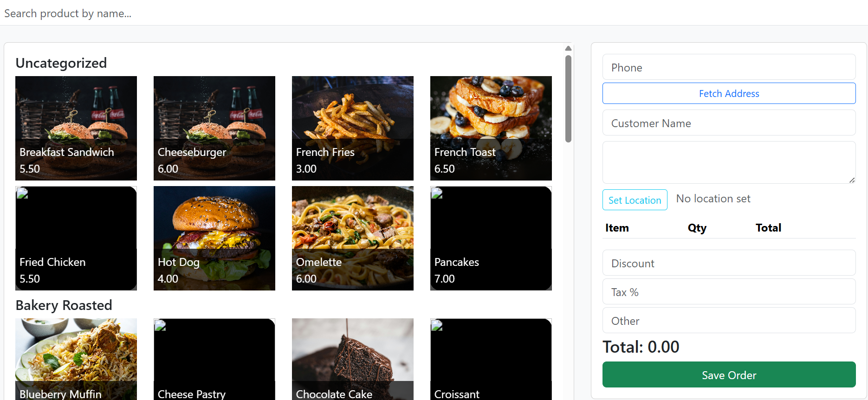
Task: Add French Toast to the order
Action: [x=491, y=128]
